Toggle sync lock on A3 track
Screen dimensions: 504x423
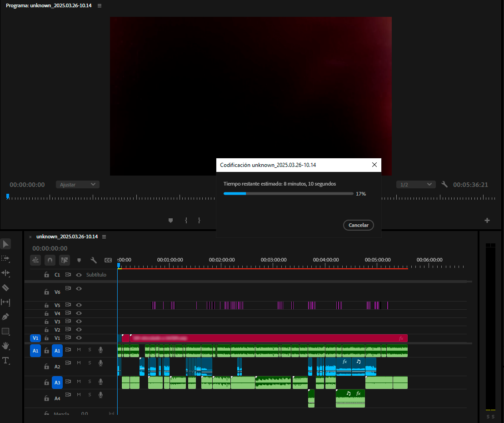click(x=68, y=381)
